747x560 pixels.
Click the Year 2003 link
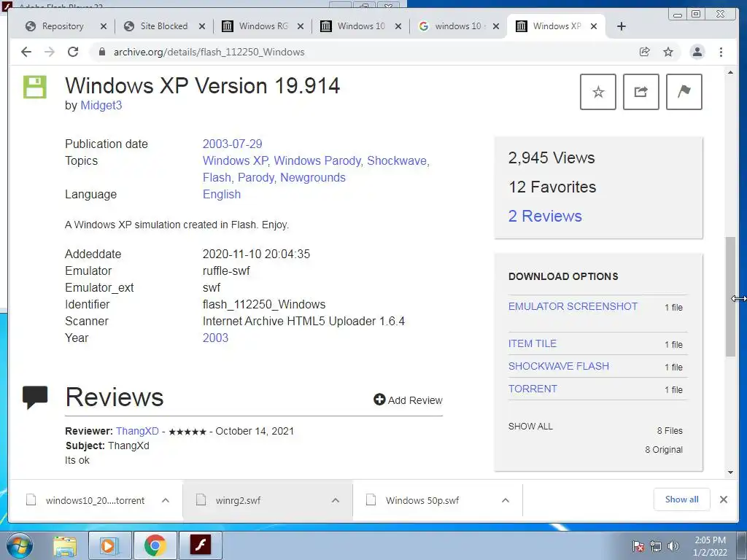click(x=215, y=338)
